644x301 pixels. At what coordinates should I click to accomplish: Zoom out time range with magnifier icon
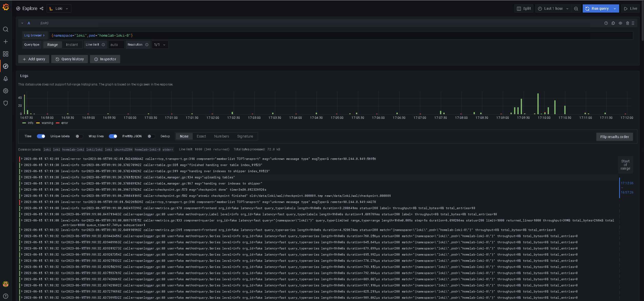(576, 8)
